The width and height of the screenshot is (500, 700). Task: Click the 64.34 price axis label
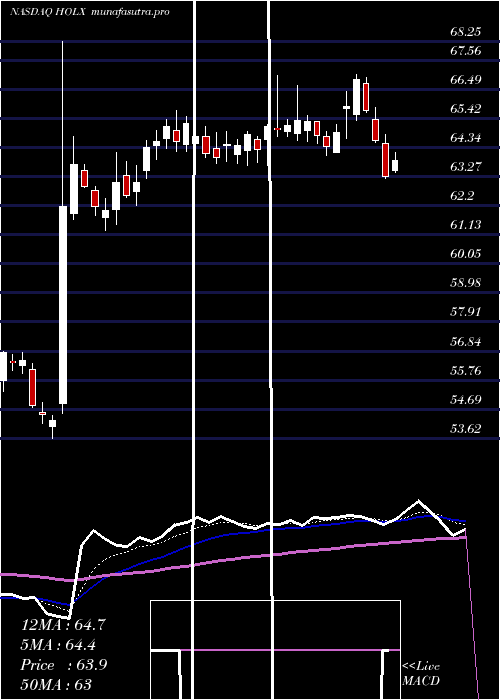pyautogui.click(x=466, y=138)
